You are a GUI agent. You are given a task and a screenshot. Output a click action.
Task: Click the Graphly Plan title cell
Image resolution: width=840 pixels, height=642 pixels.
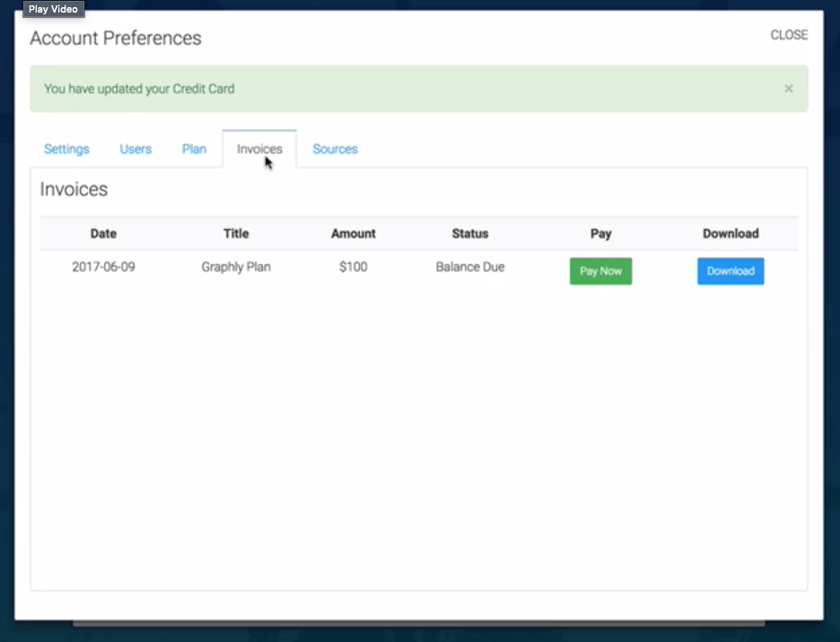[x=236, y=267]
